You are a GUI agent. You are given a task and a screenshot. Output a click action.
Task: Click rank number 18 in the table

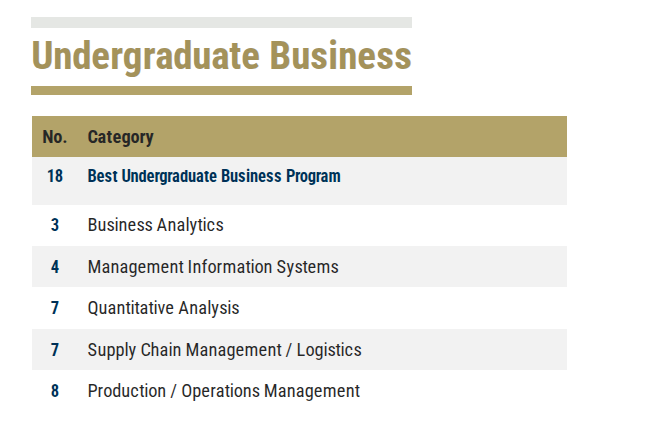(x=55, y=176)
